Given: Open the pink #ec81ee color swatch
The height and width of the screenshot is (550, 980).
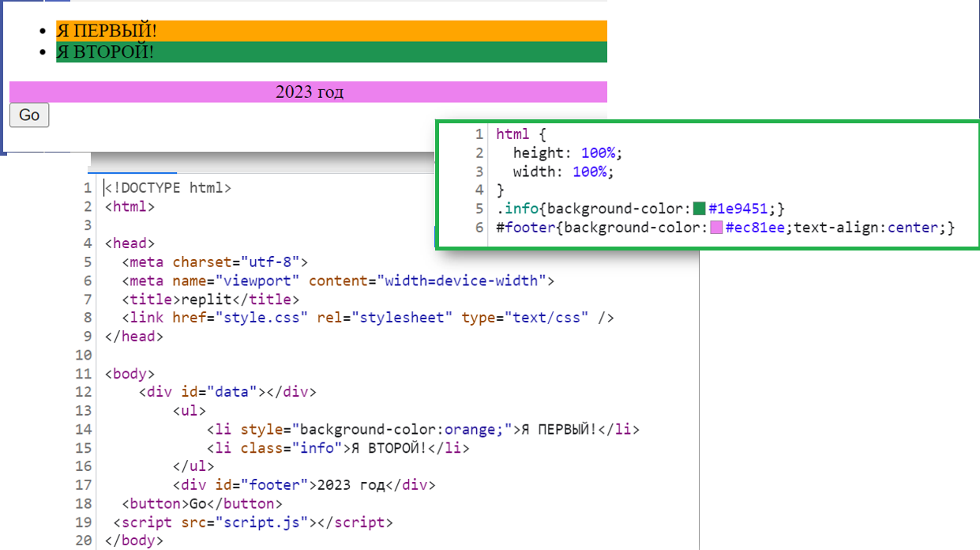Looking at the screenshot, I should tap(716, 228).
